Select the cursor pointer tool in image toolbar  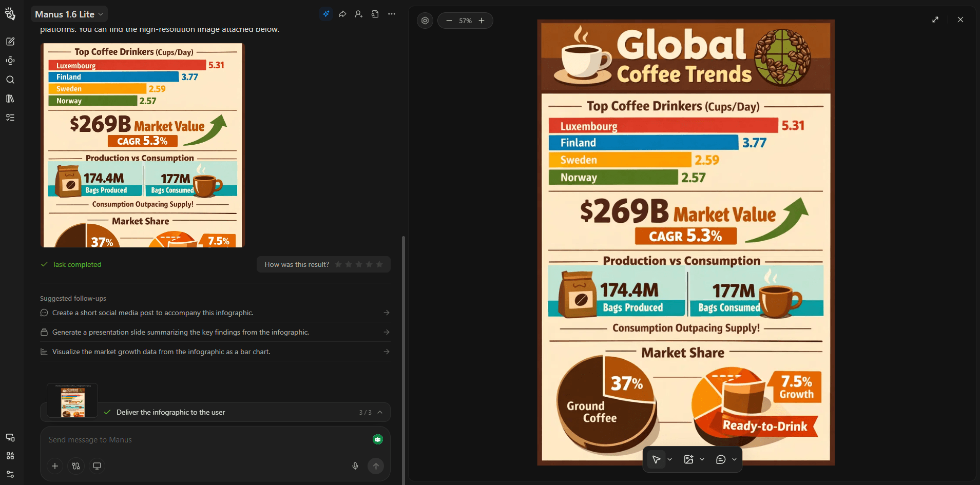click(x=656, y=459)
